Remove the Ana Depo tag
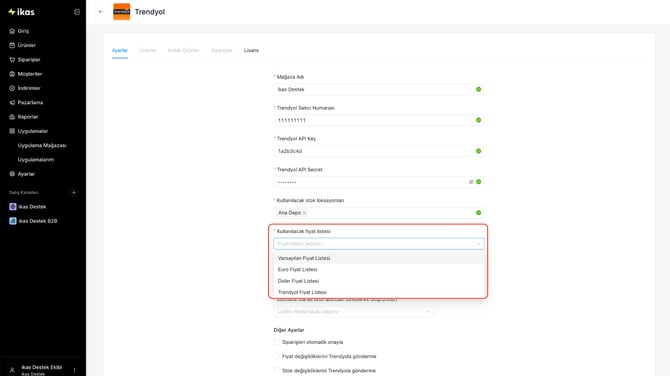 click(x=304, y=213)
